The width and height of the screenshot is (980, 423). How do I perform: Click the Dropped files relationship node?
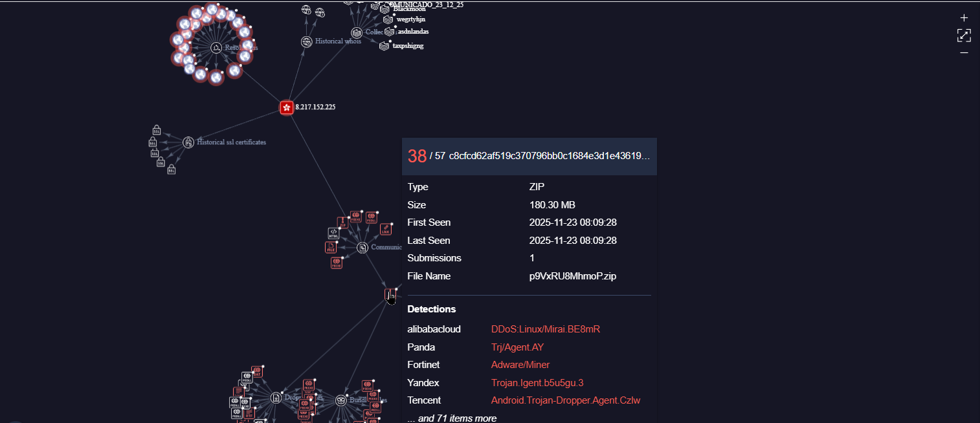click(x=276, y=398)
